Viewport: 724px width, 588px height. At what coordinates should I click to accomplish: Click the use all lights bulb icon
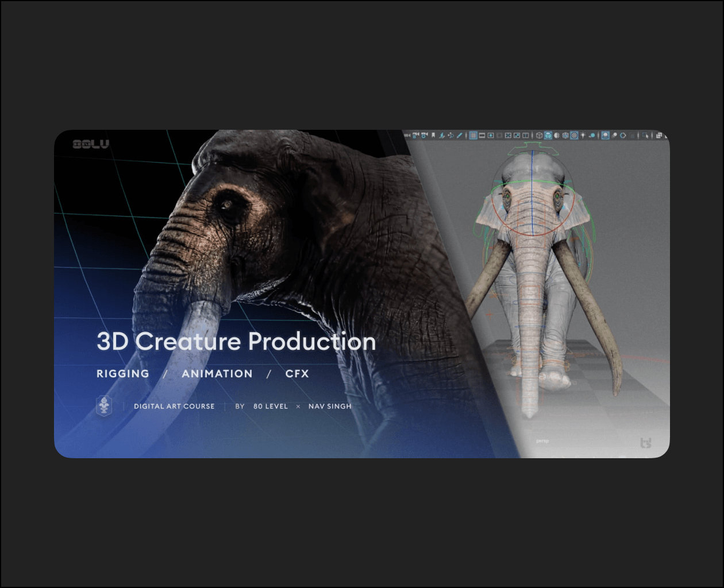click(x=583, y=136)
